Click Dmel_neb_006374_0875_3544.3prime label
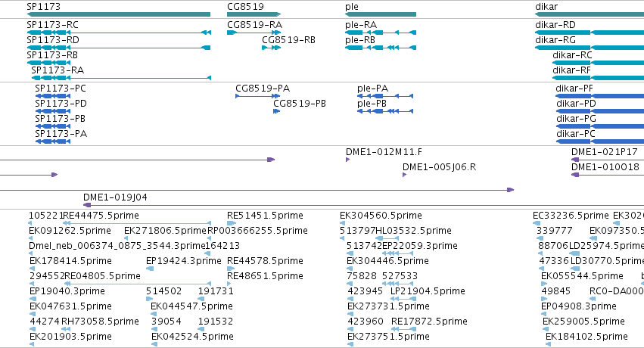The width and height of the screenshot is (644, 348). [117, 246]
